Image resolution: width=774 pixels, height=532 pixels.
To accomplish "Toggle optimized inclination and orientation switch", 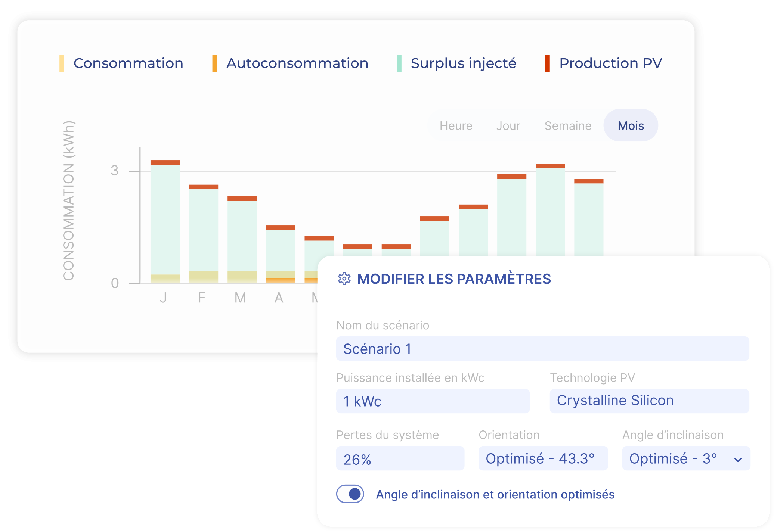I will pyautogui.click(x=350, y=494).
